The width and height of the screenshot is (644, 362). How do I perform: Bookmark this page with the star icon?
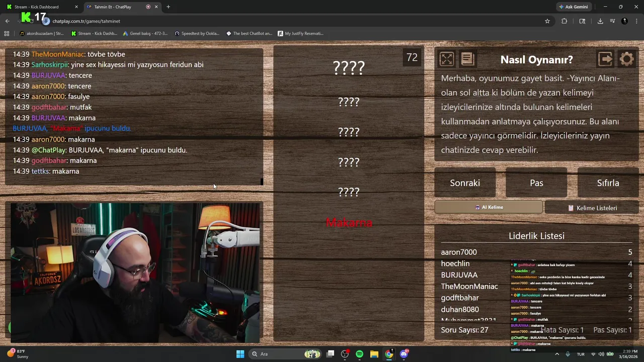(547, 21)
